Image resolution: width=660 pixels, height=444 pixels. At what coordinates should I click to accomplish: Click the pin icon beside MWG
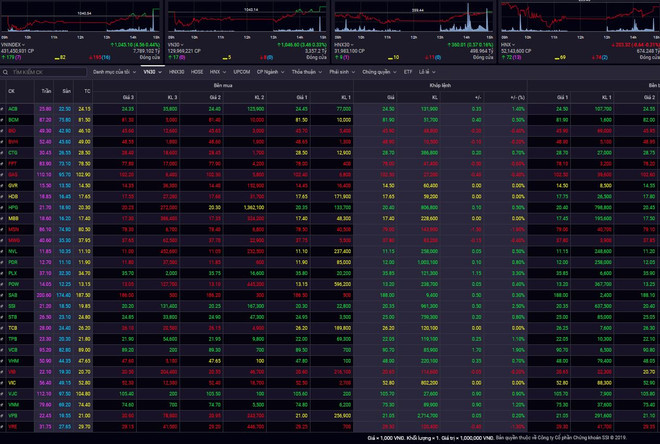[3, 239]
